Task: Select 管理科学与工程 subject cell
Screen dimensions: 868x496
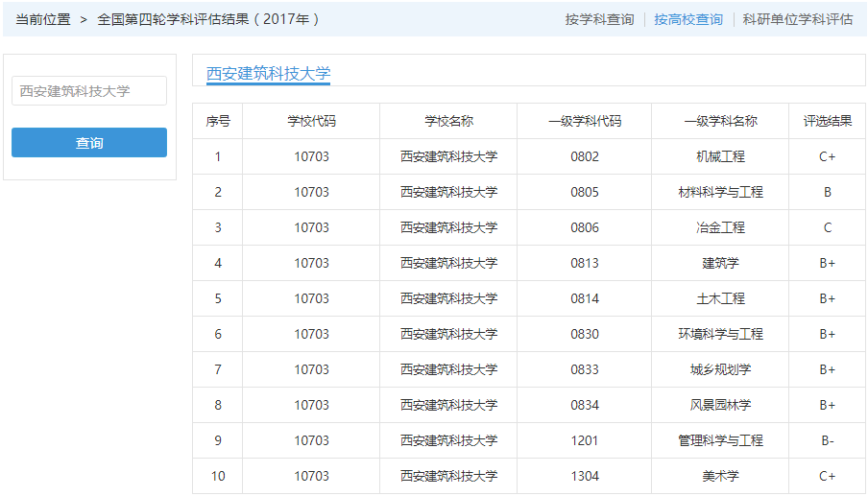Action: click(x=720, y=440)
